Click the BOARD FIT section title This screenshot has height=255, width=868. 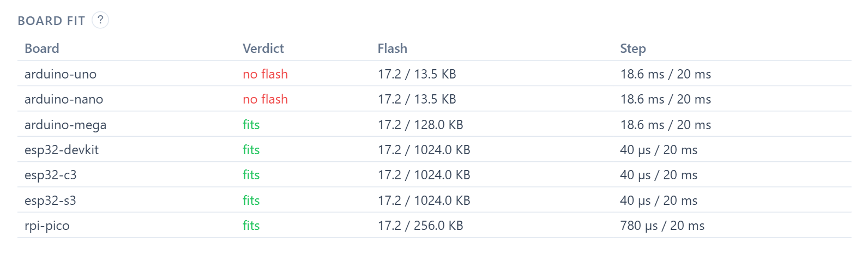(51, 21)
